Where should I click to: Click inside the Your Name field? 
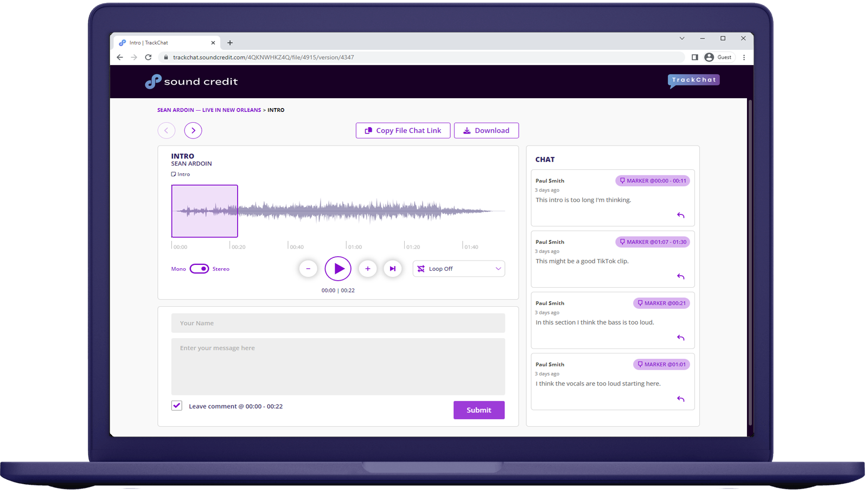coord(337,322)
